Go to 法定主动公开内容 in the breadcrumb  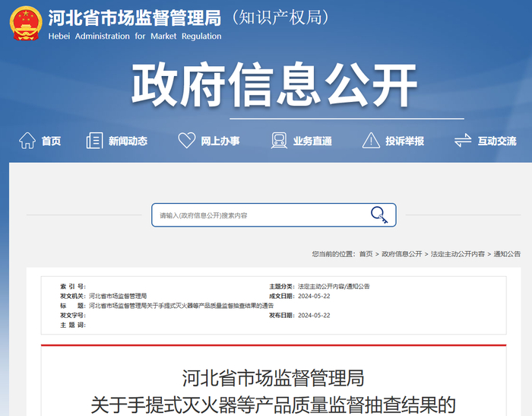pyautogui.click(x=458, y=254)
